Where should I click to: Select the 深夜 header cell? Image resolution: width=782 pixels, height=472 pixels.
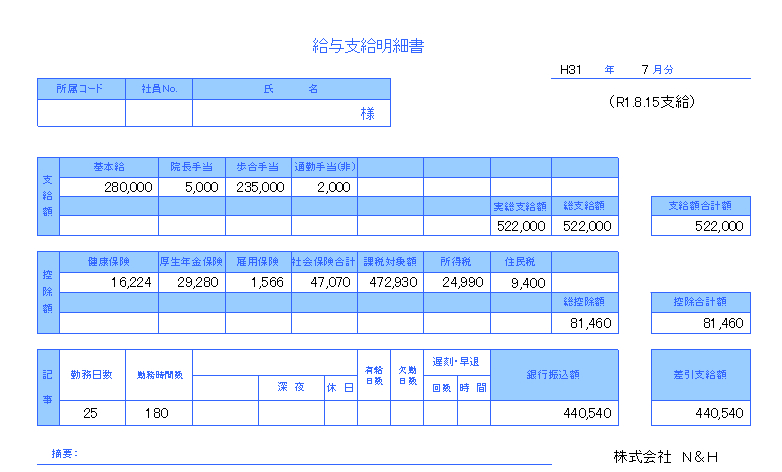pos(291,388)
